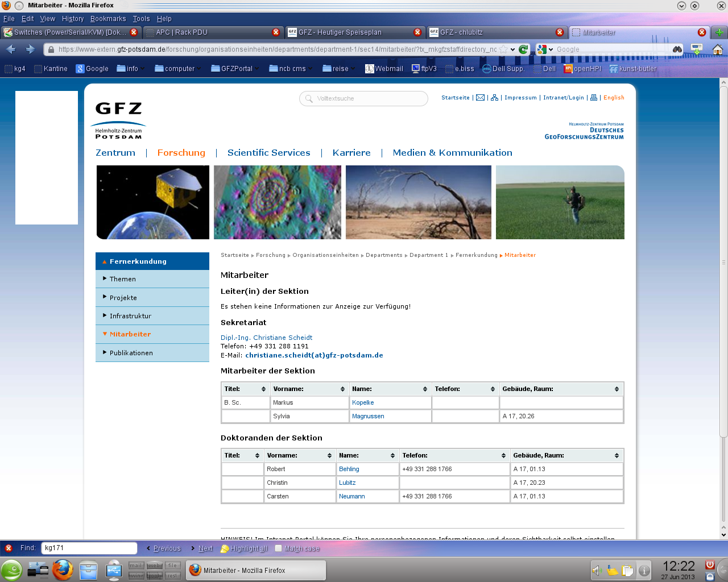Click the GFZ Helmholtz-Zentrum Potsdam logo
The width and height of the screenshot is (728, 582).
[x=118, y=120]
